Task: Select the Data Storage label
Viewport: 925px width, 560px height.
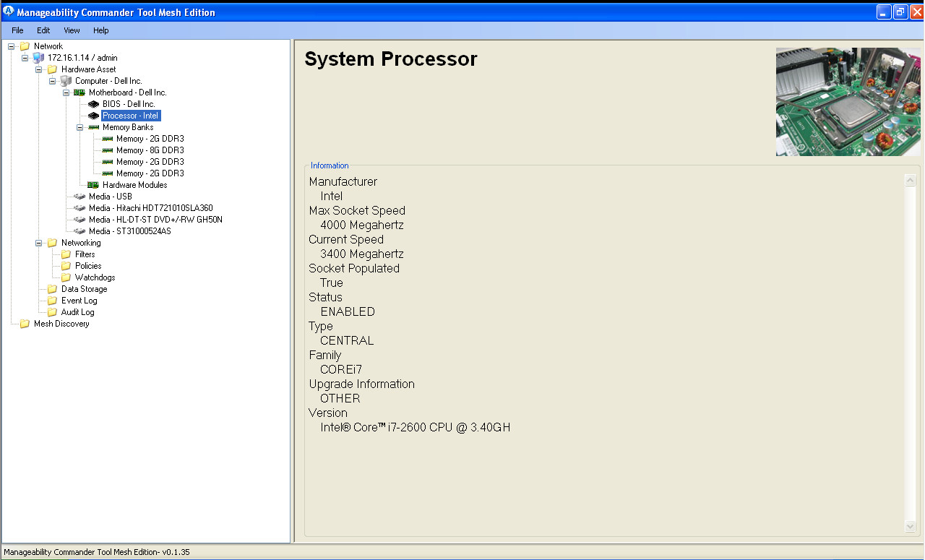Action: (84, 289)
